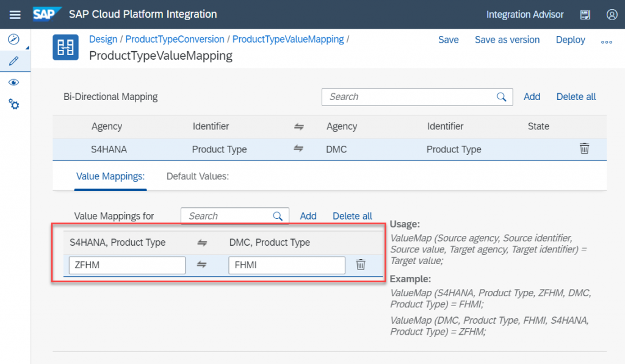The width and height of the screenshot is (625, 364).
Task: Click the swap arrows in the S4HANA agency row
Action: coord(298,149)
